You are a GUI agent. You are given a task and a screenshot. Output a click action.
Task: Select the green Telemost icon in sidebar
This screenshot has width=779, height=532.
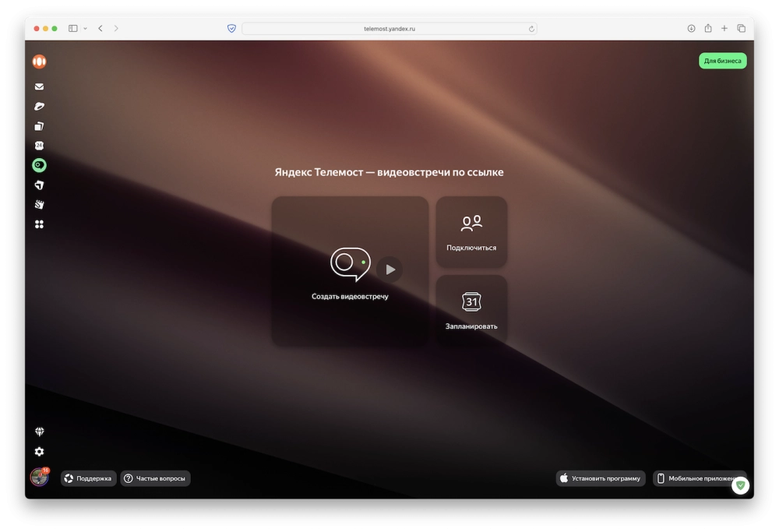[x=39, y=165]
